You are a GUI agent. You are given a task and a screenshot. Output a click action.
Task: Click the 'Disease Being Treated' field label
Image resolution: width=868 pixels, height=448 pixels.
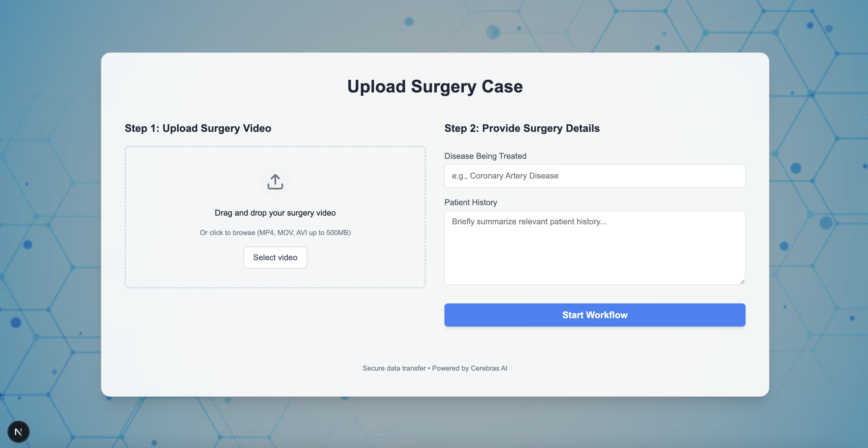tap(485, 156)
